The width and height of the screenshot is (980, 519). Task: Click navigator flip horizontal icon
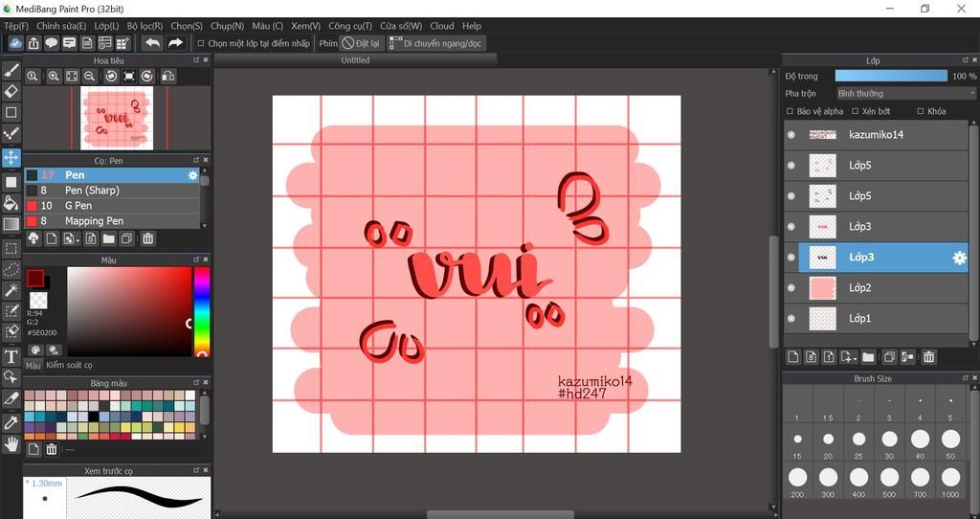168,77
